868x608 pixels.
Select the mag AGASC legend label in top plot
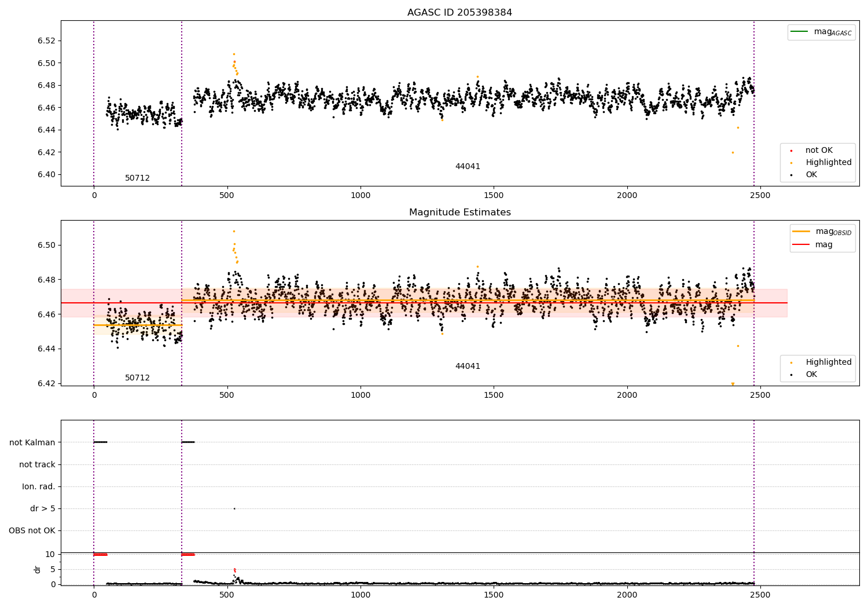coord(833,32)
